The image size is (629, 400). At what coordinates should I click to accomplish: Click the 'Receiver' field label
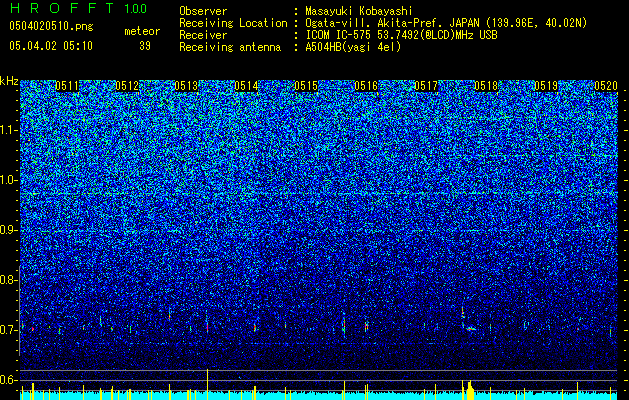[203, 35]
